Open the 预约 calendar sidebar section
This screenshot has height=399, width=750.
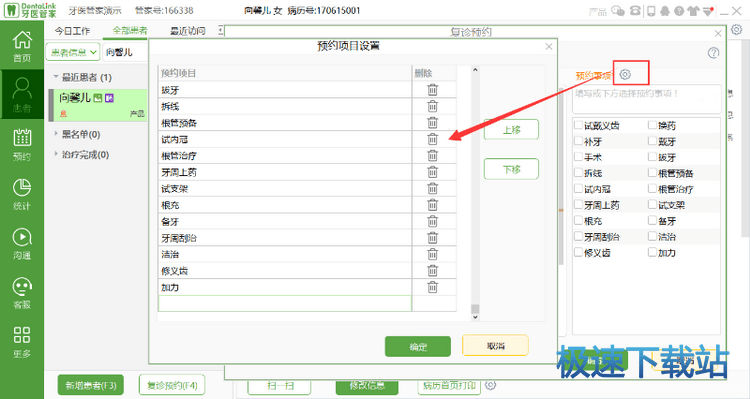pos(22,144)
